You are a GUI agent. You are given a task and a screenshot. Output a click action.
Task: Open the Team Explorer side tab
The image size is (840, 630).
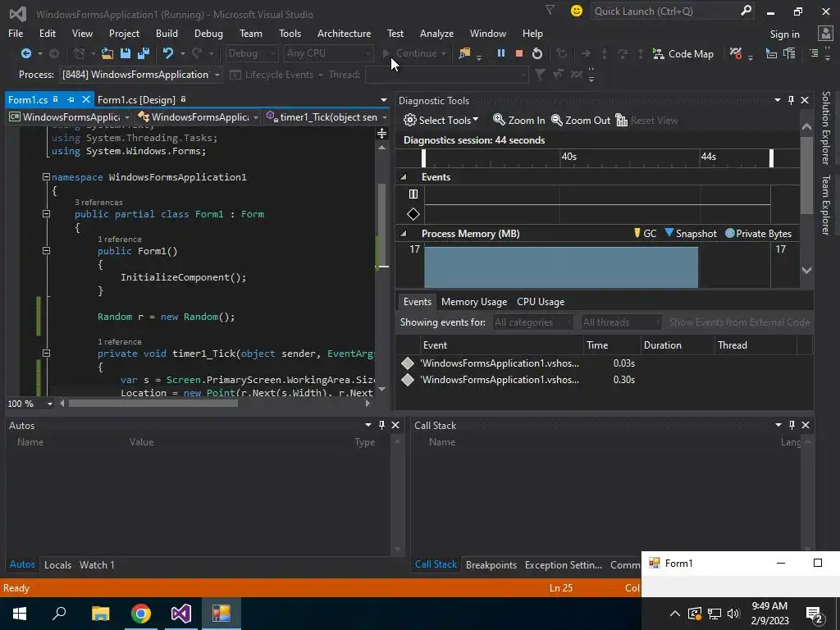(825, 204)
